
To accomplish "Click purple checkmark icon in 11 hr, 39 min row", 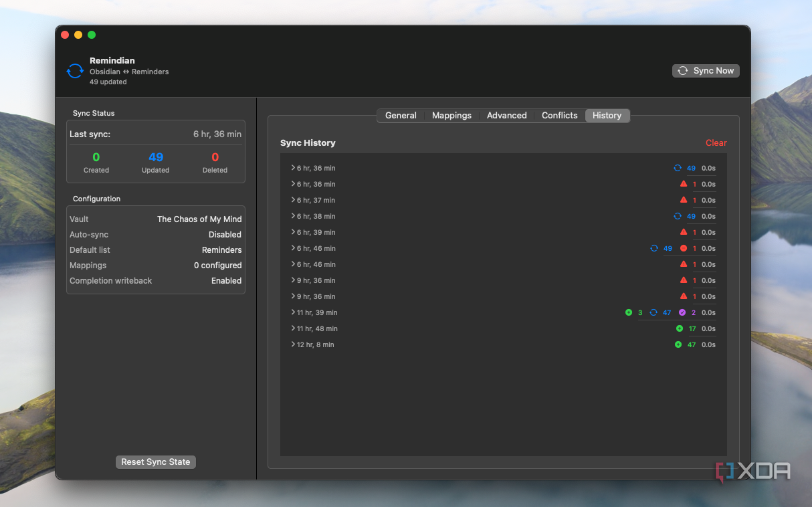I will (x=682, y=312).
